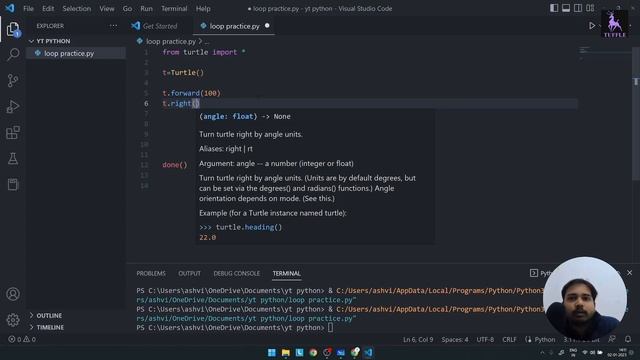Open the Terminal menu
The image size is (640, 360).
[174, 9]
